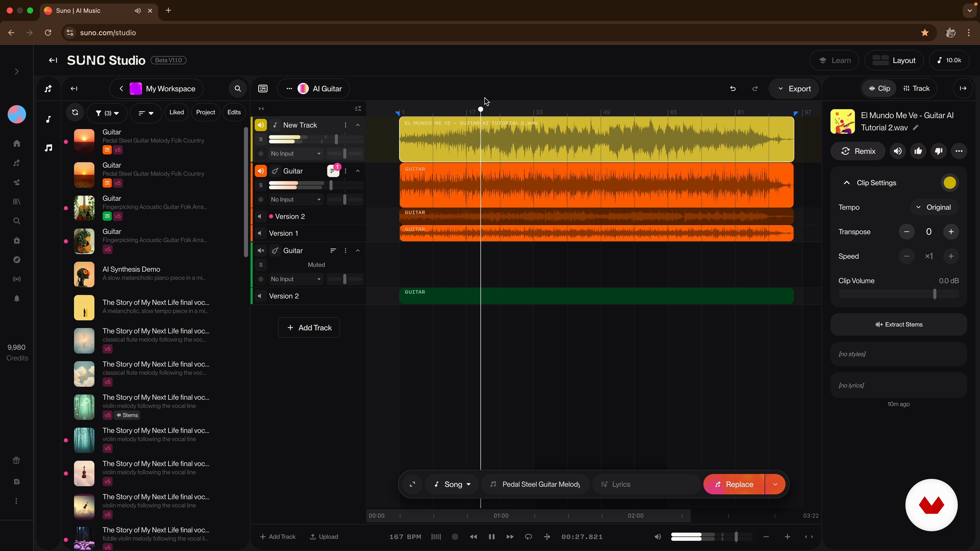The width and height of the screenshot is (980, 551).
Task: Click the undo arrow icon
Action: tap(733, 89)
